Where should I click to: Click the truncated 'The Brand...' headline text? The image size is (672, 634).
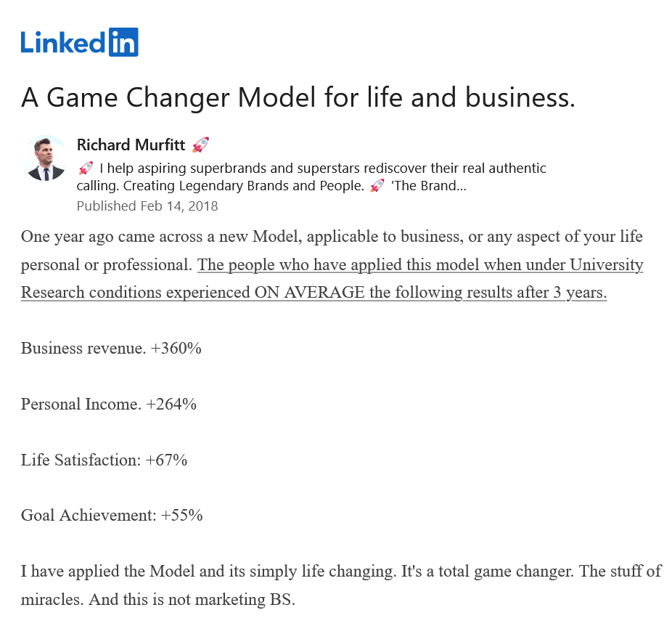(428, 186)
